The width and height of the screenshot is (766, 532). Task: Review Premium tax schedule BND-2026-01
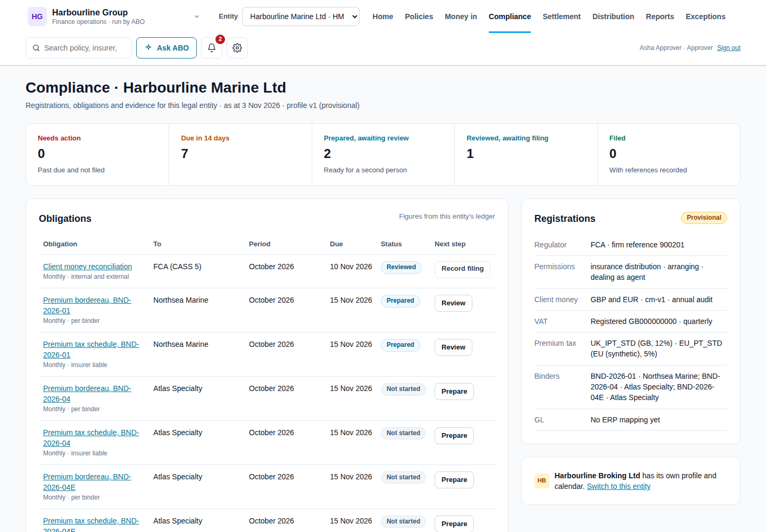point(453,347)
